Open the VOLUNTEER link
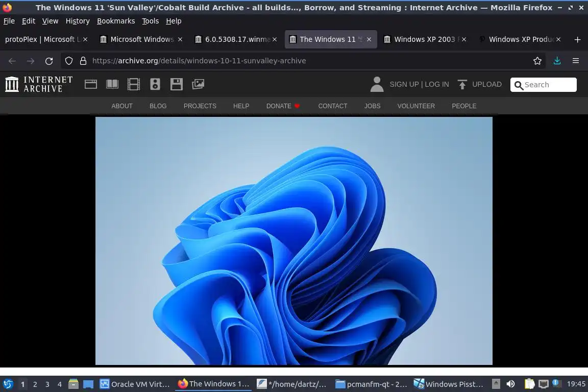The image size is (588, 392). click(x=416, y=106)
